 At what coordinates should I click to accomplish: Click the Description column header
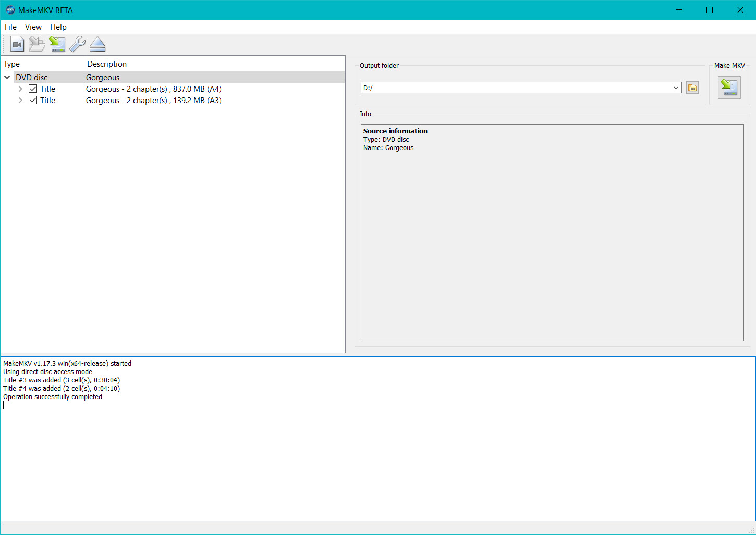pyautogui.click(x=214, y=64)
